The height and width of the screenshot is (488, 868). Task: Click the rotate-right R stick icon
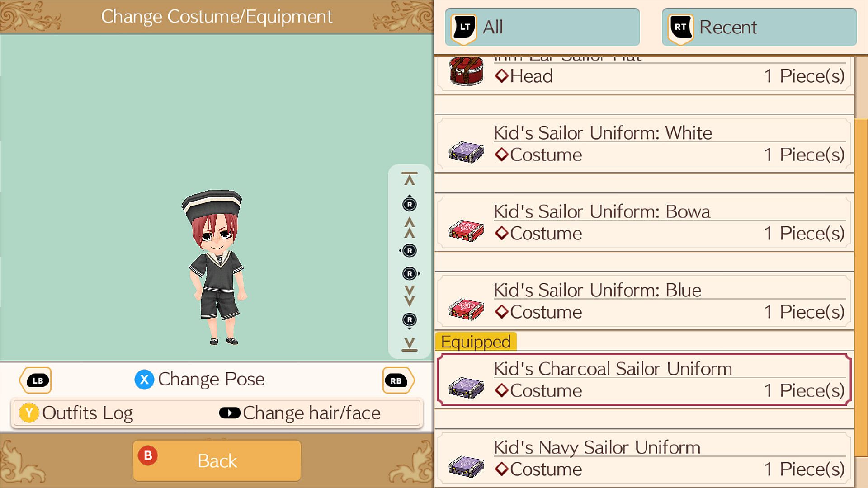pyautogui.click(x=410, y=273)
